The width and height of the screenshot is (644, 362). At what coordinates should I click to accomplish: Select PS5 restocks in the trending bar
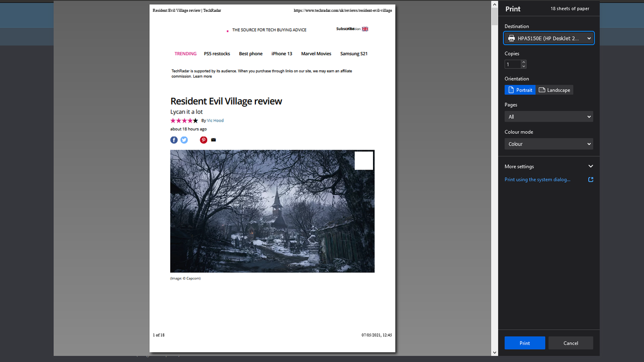pyautogui.click(x=217, y=53)
